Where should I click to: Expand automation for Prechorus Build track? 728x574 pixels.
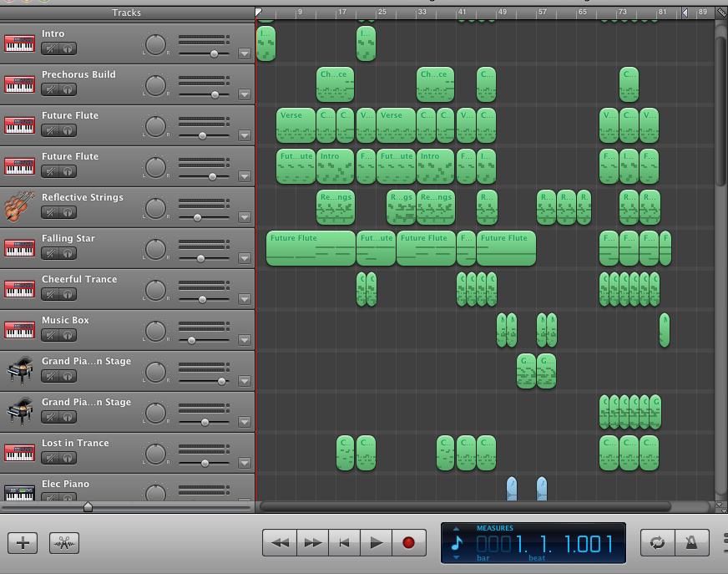[x=245, y=94]
